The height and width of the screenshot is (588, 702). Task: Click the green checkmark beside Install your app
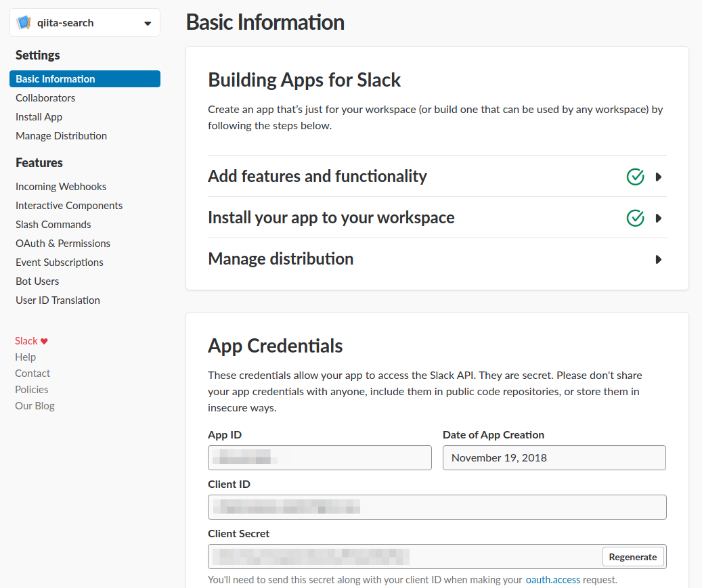pyautogui.click(x=635, y=218)
